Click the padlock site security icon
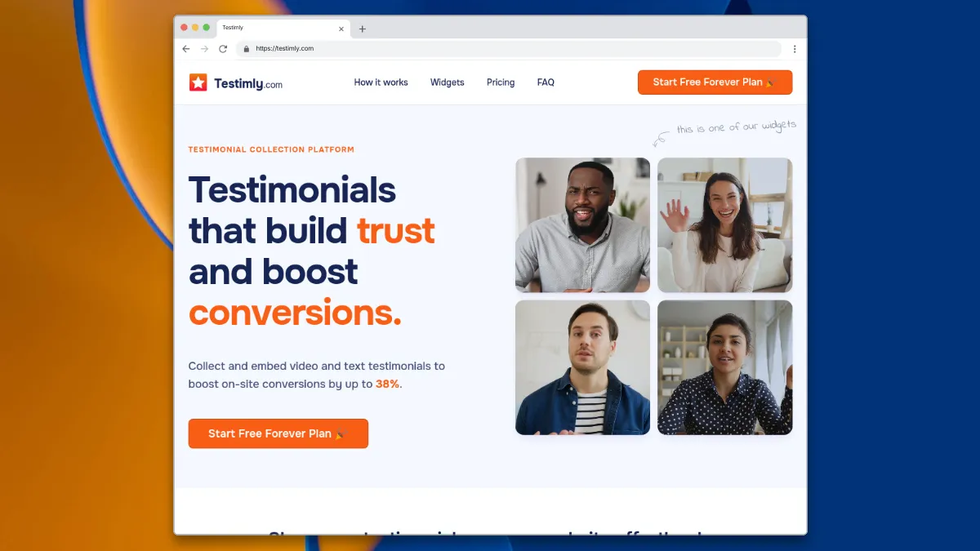Screen dimensions: 980x551 pyautogui.click(x=246, y=49)
